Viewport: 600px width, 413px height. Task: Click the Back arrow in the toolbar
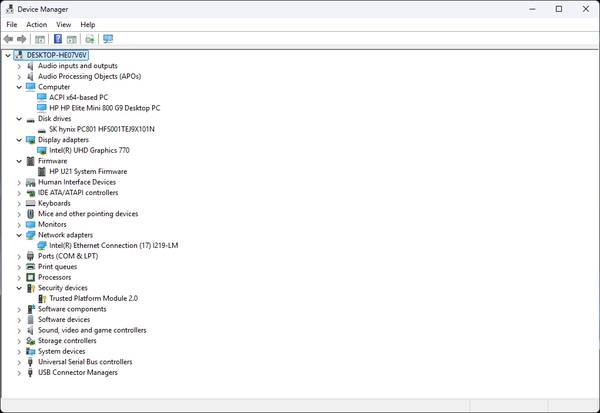(9, 39)
